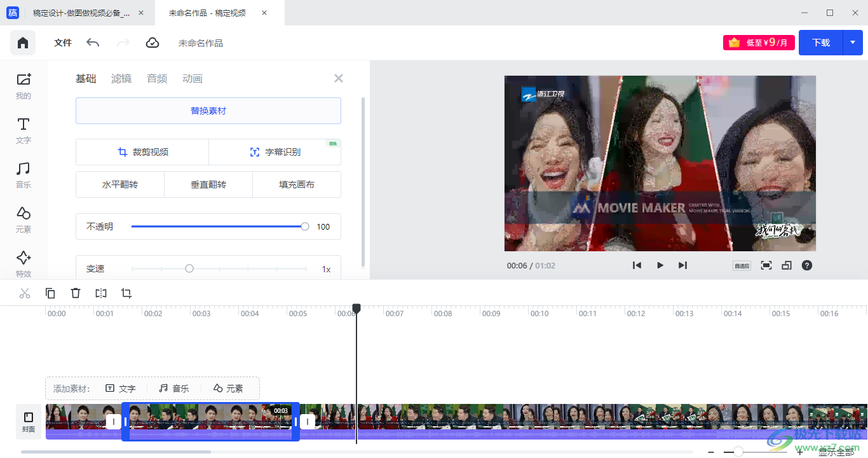Image resolution: width=868 pixels, height=458 pixels.
Task: Undo the last action
Action: pyautogui.click(x=93, y=43)
